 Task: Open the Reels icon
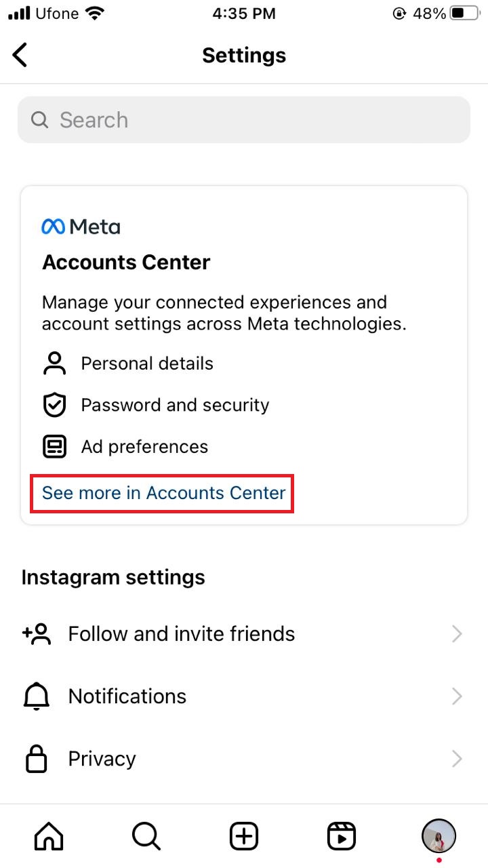point(342,836)
